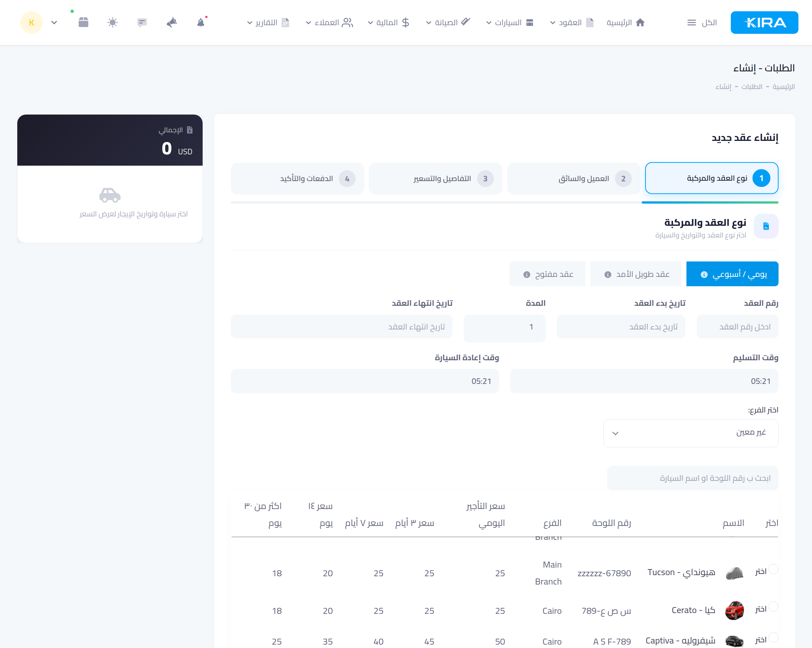812x648 pixels.
Task: Click the home icon in navigation
Action: (640, 23)
